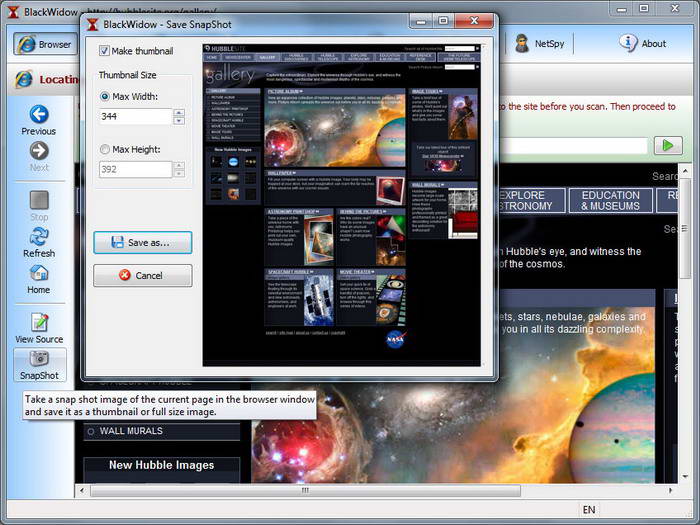This screenshot has height=525, width=700.
Task: Click the Max Height value field
Action: point(135,170)
